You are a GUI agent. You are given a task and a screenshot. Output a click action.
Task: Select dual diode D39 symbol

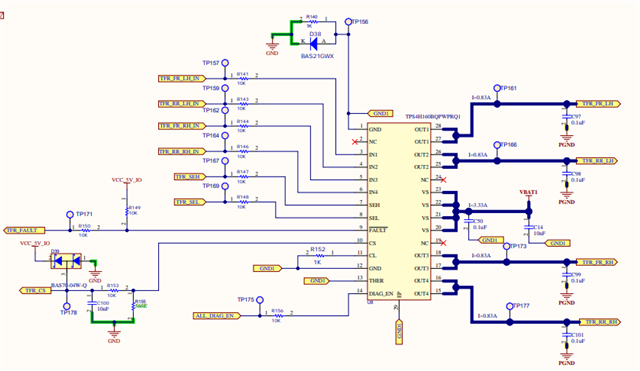tap(66, 260)
